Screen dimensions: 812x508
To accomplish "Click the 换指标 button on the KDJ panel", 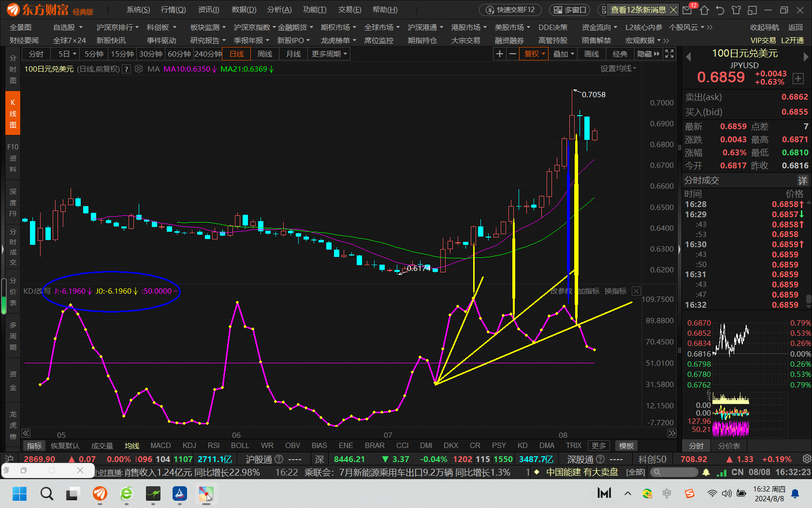I will (x=615, y=291).
